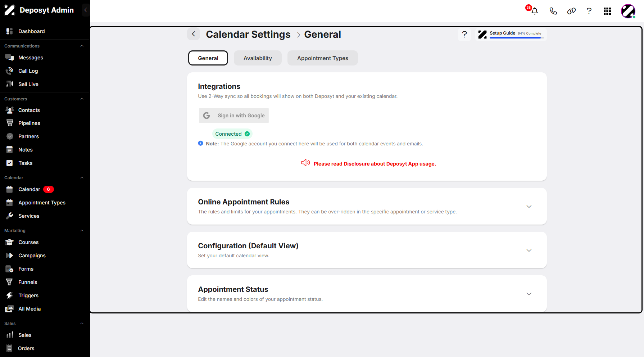Click the Dashboard sidebar icon
Viewport: 644px width, 357px height.
point(10,31)
